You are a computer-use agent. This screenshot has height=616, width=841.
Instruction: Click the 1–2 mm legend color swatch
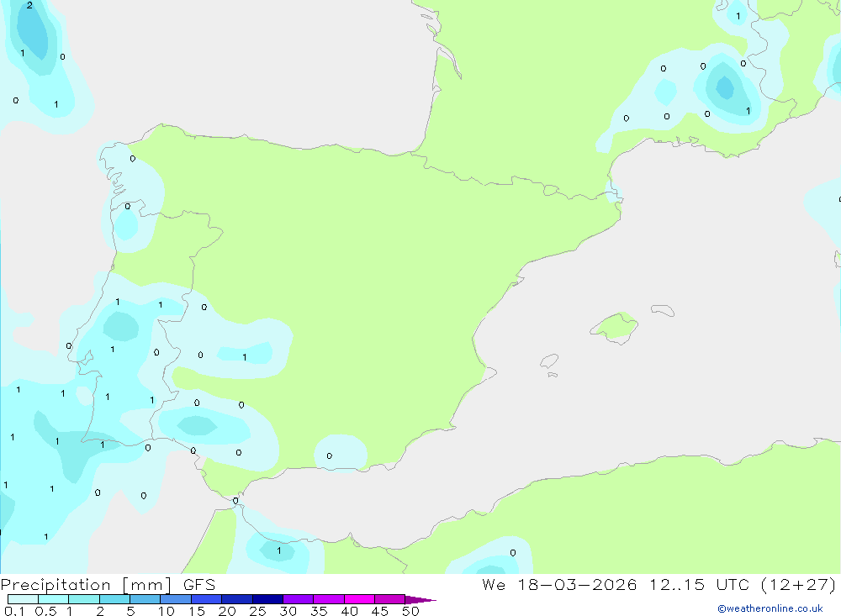(x=84, y=599)
